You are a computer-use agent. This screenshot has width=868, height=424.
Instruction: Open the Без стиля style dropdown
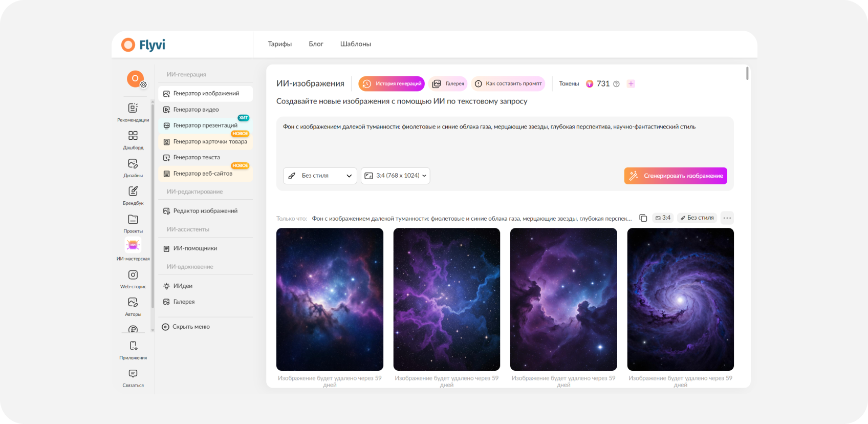320,176
